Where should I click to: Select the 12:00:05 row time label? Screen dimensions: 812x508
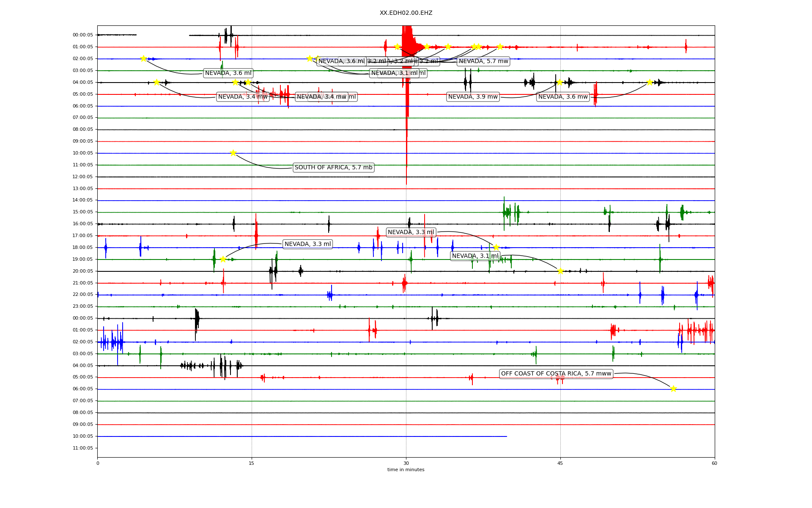83,177
